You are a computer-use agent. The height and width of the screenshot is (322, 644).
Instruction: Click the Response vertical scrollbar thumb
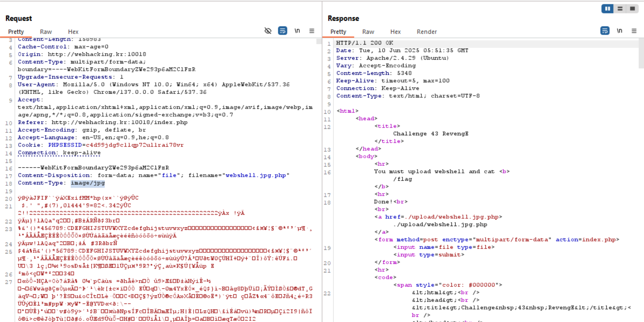(641, 53)
